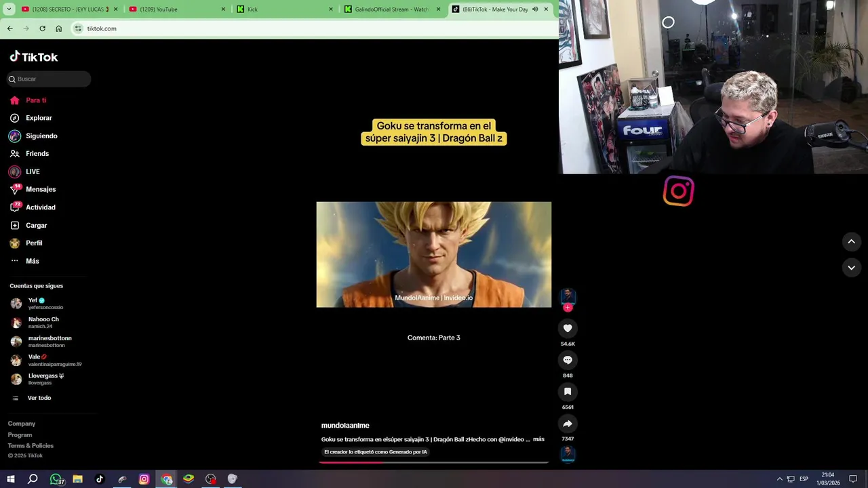Go forward in browser
The image size is (868, 488).
click(x=26, y=28)
